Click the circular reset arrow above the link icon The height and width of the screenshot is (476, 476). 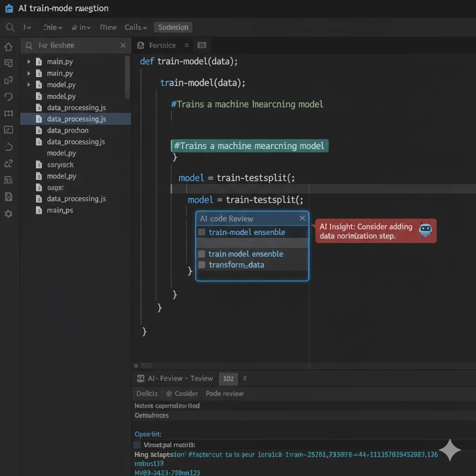tap(8, 146)
